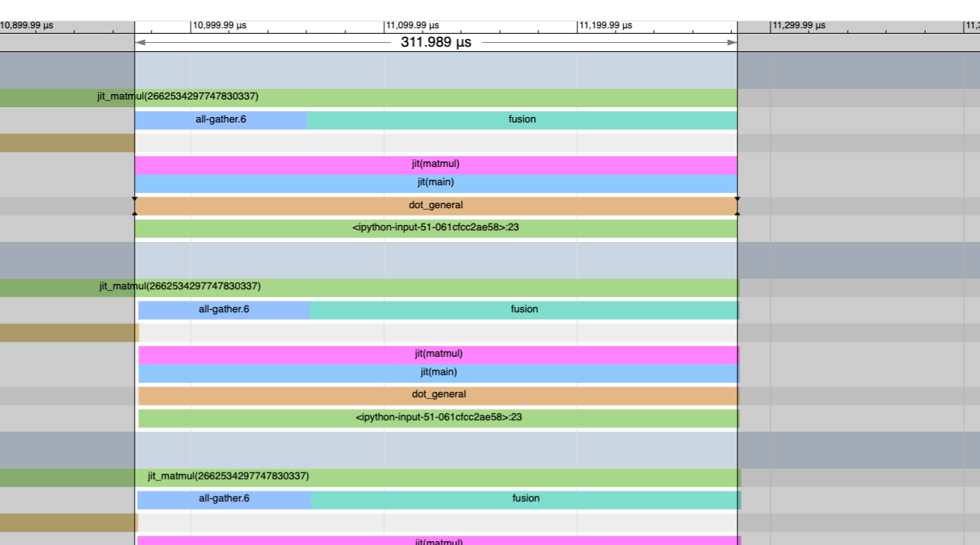Select the highlighted dot_general slice in first track
The width and height of the screenshot is (980, 545).
tap(436, 205)
